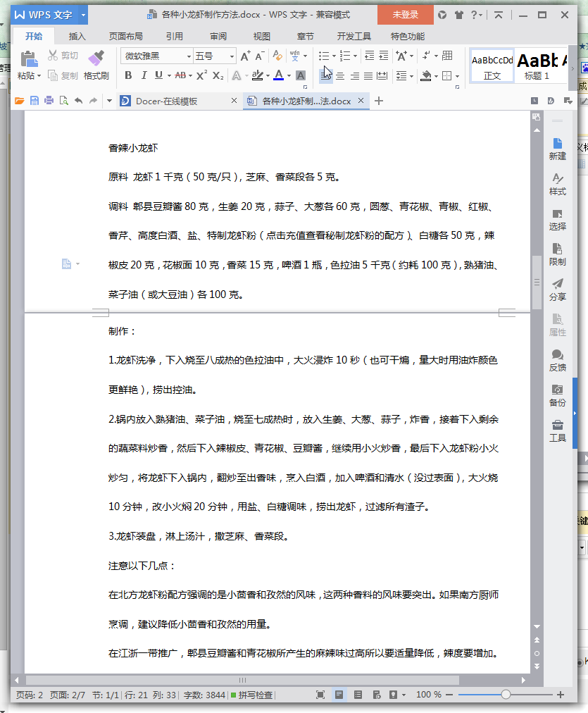Switch to the 引用 tab
This screenshot has width=588, height=713.
click(175, 37)
